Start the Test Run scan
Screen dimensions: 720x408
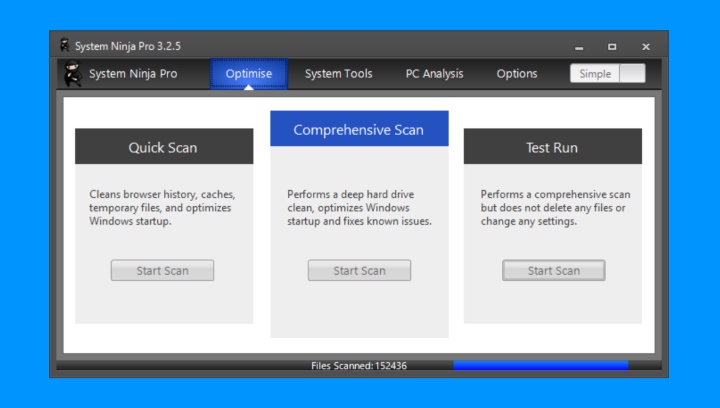click(553, 270)
